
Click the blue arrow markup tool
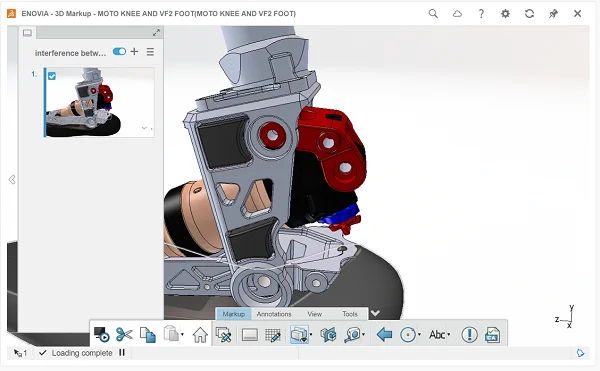click(384, 335)
